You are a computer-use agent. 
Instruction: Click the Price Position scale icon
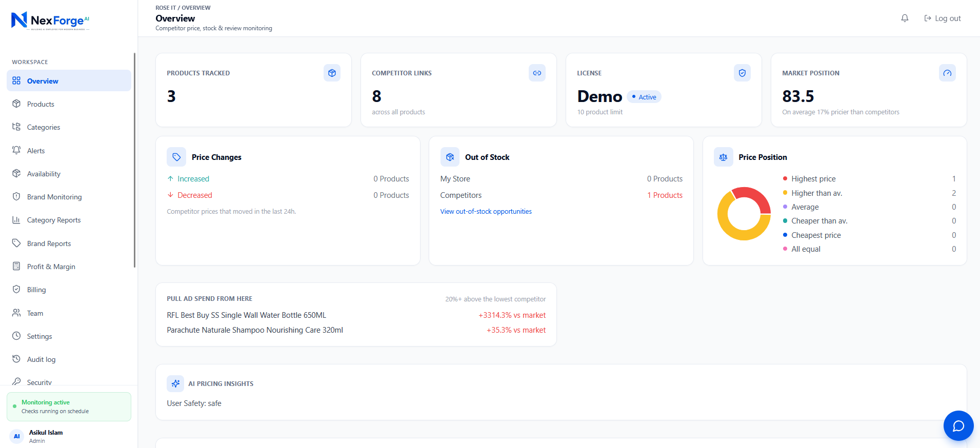[723, 157]
